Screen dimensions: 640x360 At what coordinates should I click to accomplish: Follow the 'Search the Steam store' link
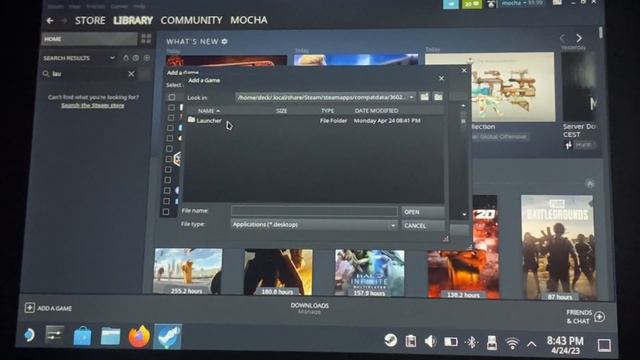pos(93,105)
